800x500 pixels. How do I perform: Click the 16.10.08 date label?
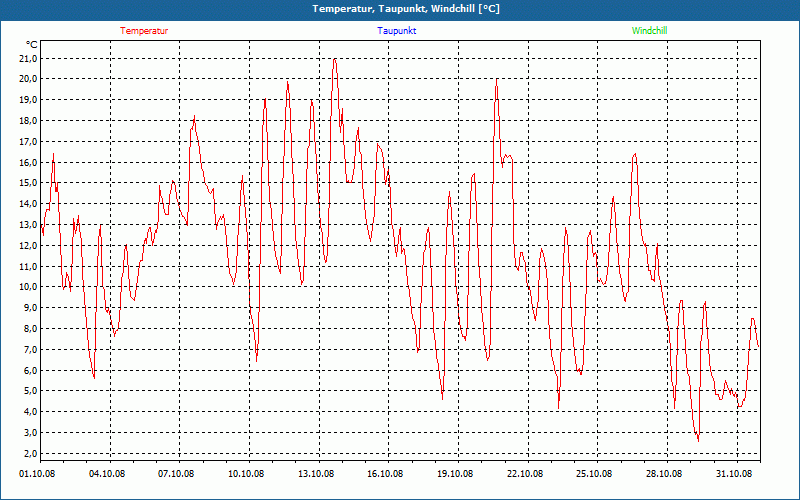pos(385,473)
